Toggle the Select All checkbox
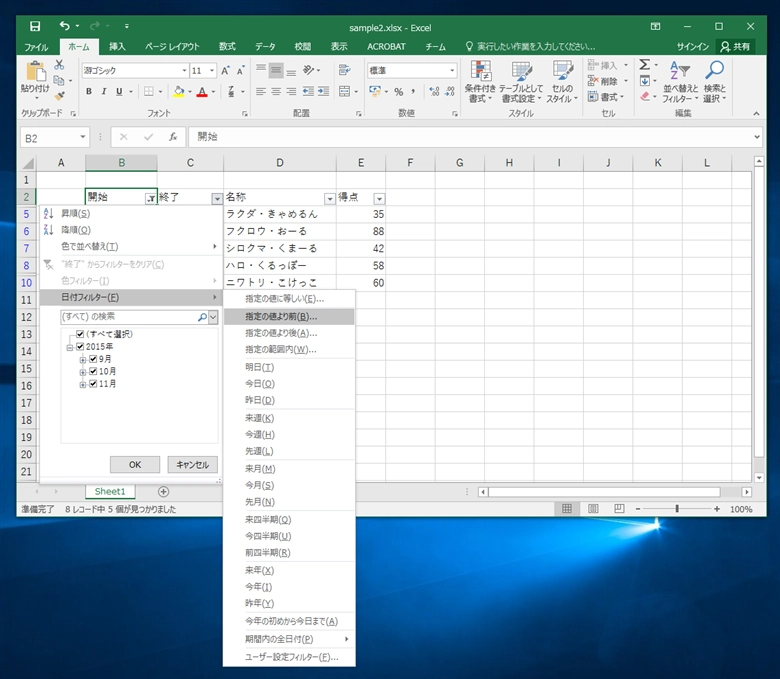Image resolution: width=780 pixels, height=679 pixels. pyautogui.click(x=80, y=334)
